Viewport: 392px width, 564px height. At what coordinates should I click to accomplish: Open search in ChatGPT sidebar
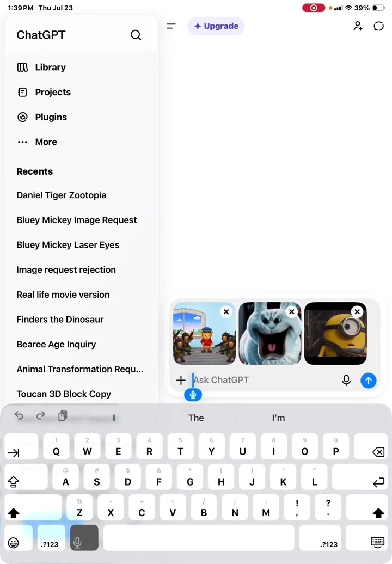click(x=136, y=35)
